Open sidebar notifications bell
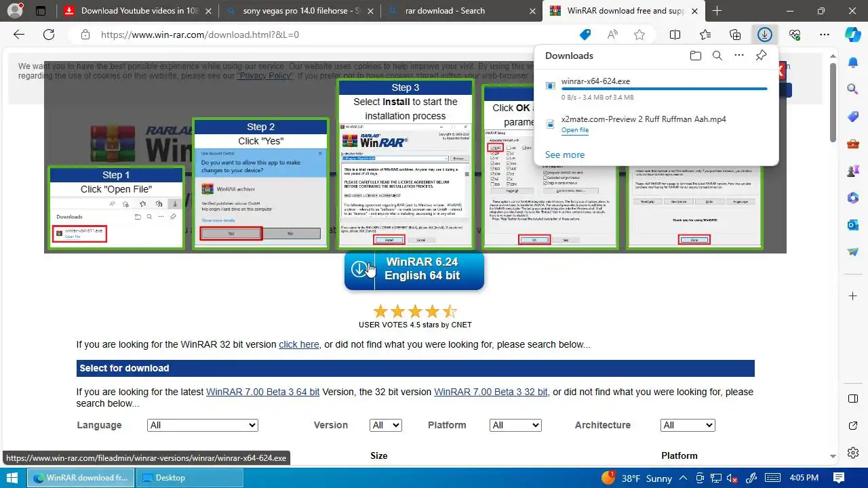This screenshot has width=868, height=488. [853, 62]
